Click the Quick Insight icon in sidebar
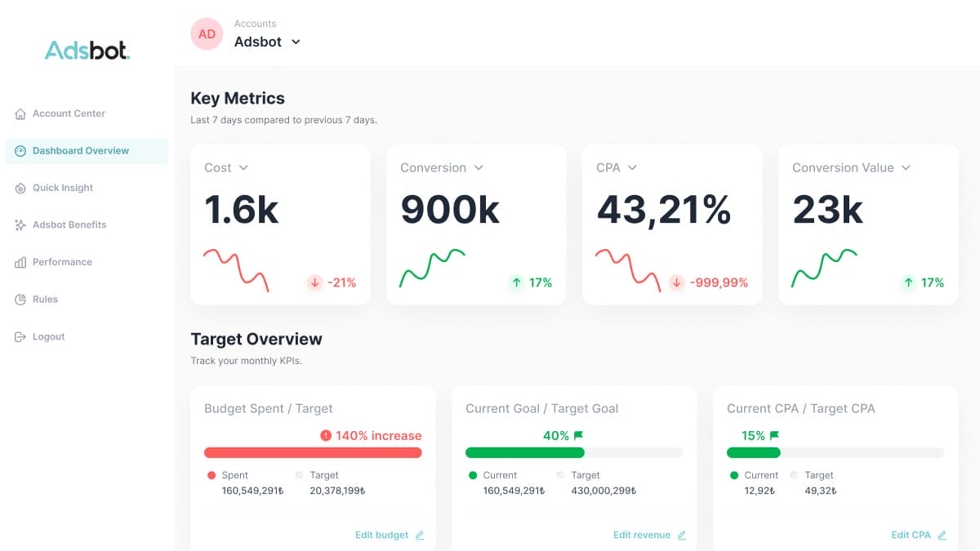This screenshot has width=980, height=551. tap(20, 189)
